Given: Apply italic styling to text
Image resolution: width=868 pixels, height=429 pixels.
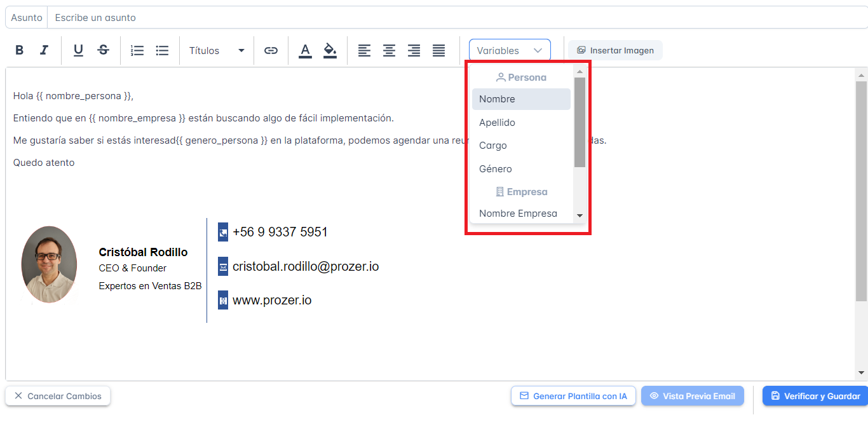Looking at the screenshot, I should (x=43, y=50).
